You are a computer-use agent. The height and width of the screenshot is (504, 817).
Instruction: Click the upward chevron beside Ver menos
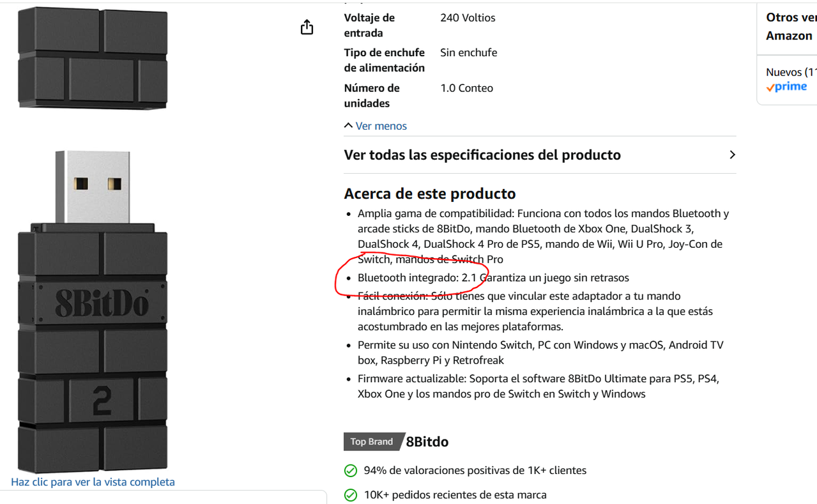tap(348, 125)
